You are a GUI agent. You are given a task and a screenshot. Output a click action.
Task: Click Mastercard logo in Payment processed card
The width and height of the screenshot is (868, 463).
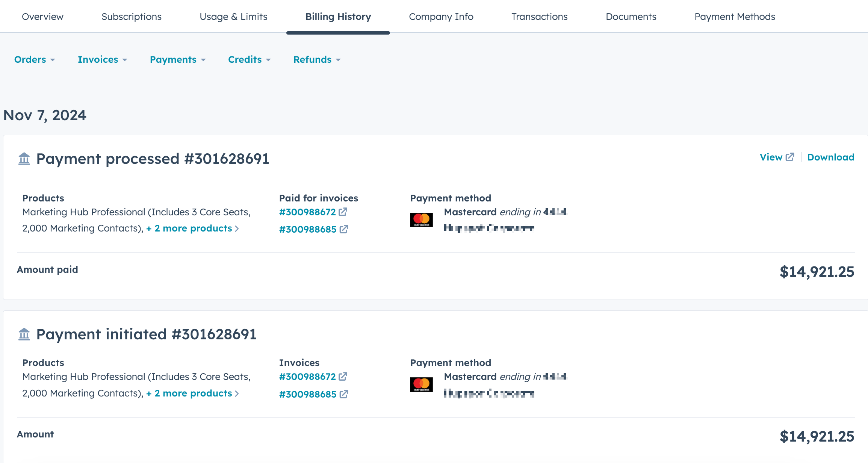[x=421, y=220]
